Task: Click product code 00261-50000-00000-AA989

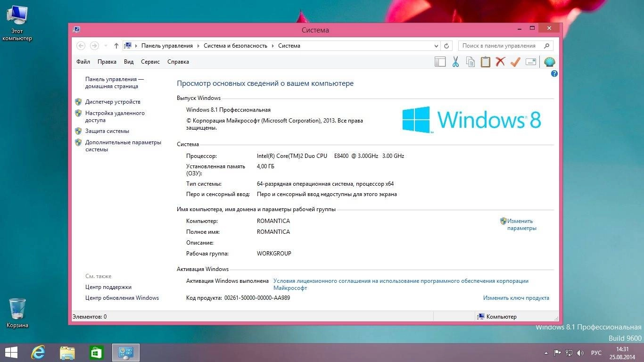Action: 257,298
